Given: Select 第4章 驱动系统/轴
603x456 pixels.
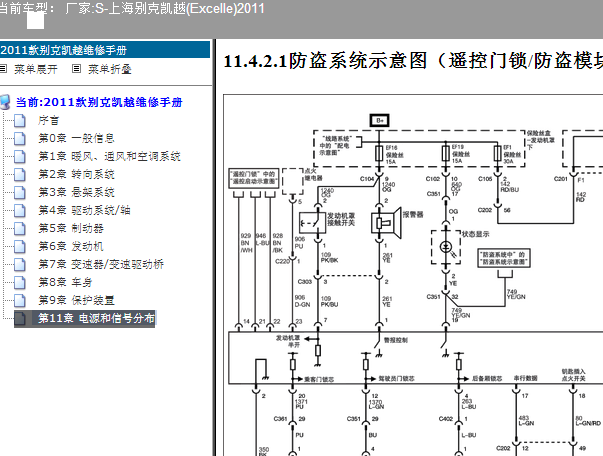Looking at the screenshot, I should point(84,210).
